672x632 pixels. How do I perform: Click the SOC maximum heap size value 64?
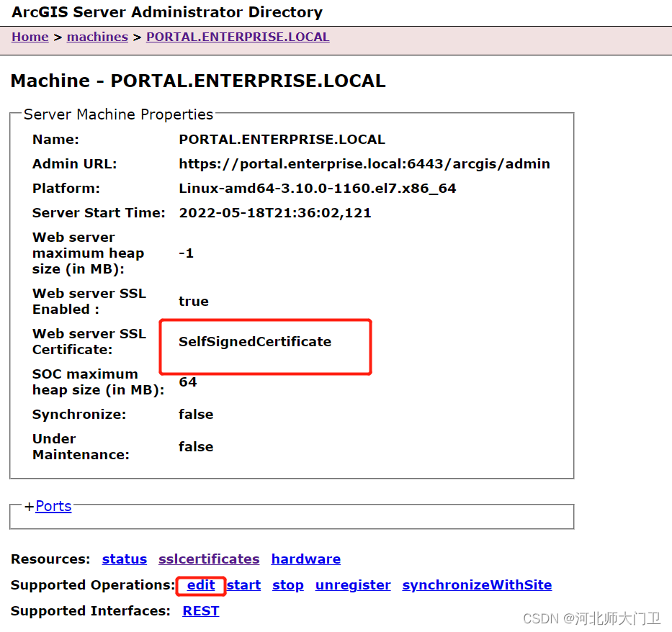click(x=188, y=382)
